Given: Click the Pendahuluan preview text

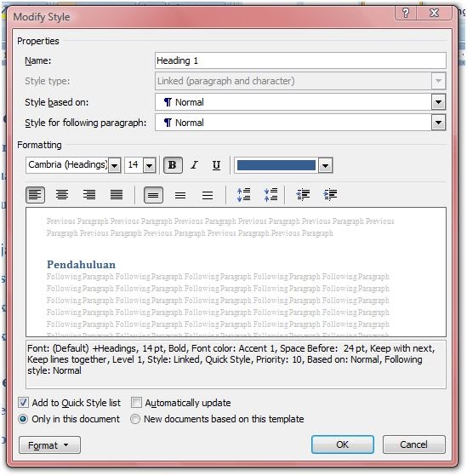Looking at the screenshot, I should click(x=82, y=265).
